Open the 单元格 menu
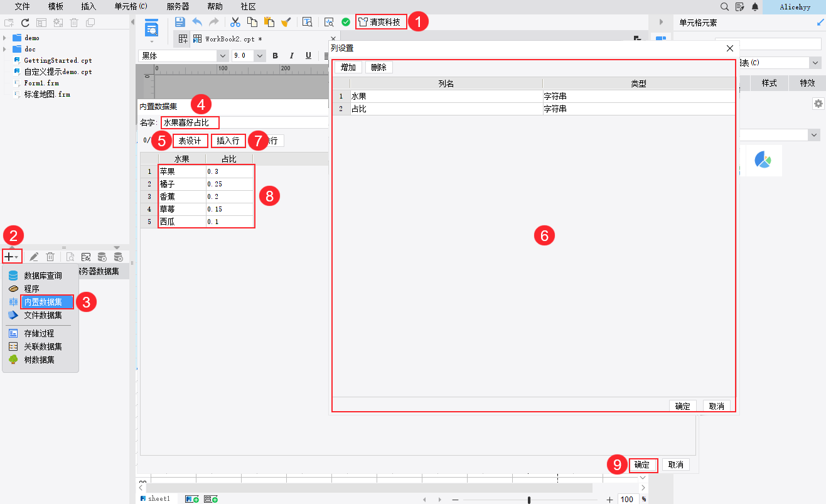Screen dimensions: 826x504 pos(131,6)
